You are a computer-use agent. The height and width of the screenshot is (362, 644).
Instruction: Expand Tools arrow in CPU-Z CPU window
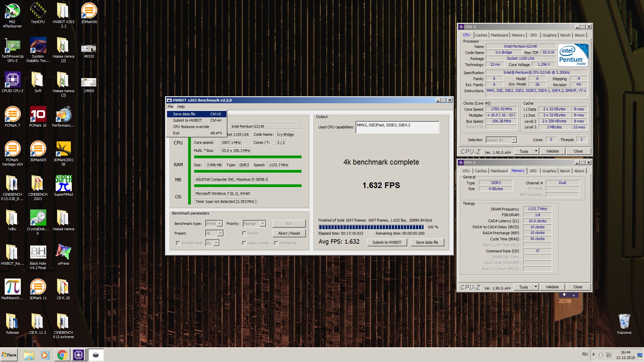(x=536, y=151)
